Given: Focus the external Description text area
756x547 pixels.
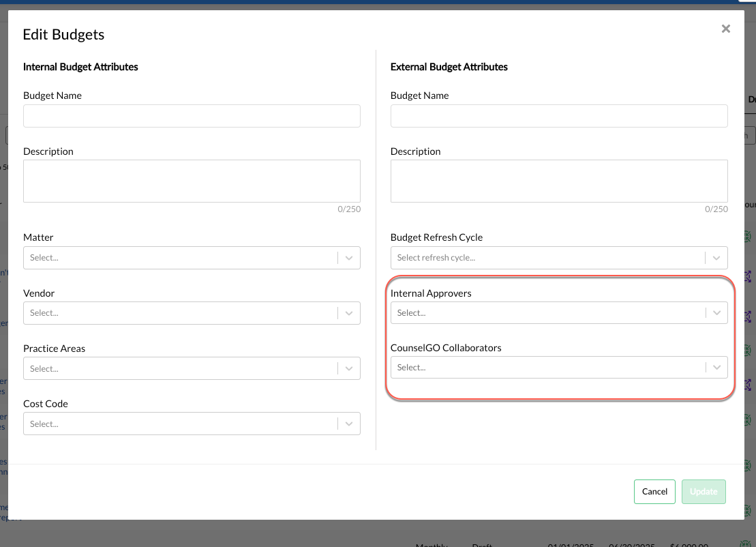Looking at the screenshot, I should [x=559, y=181].
